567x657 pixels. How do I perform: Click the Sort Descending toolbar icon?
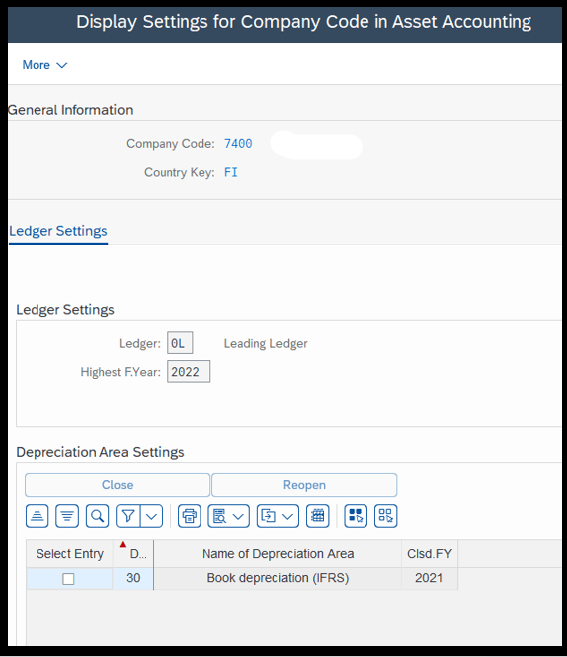click(67, 516)
